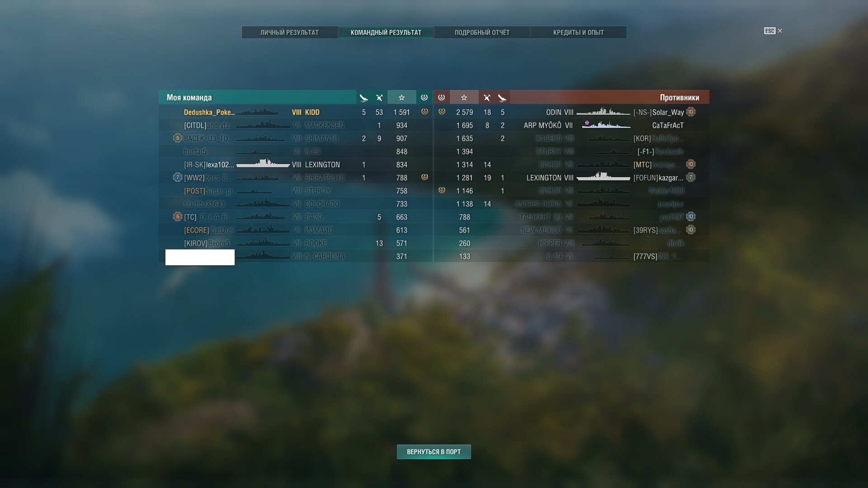This screenshot has width=868, height=488.
Task: Open the Кредиты и опыт tab
Action: [x=578, y=33]
